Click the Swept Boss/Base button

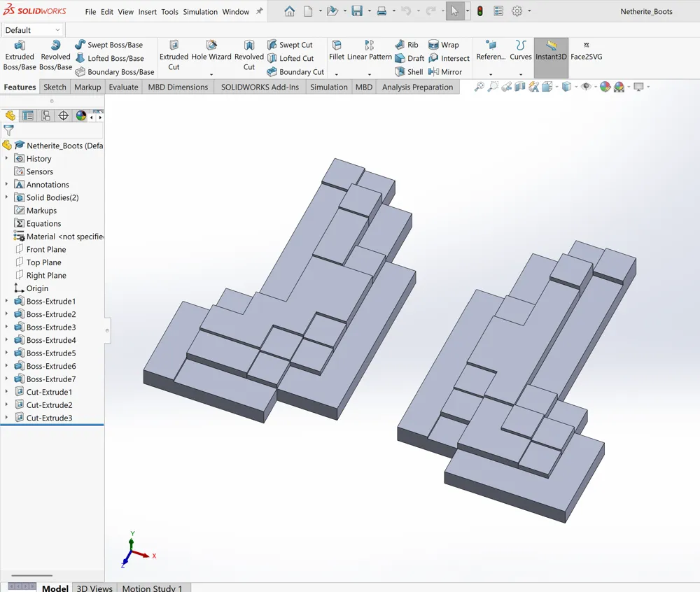[108, 45]
